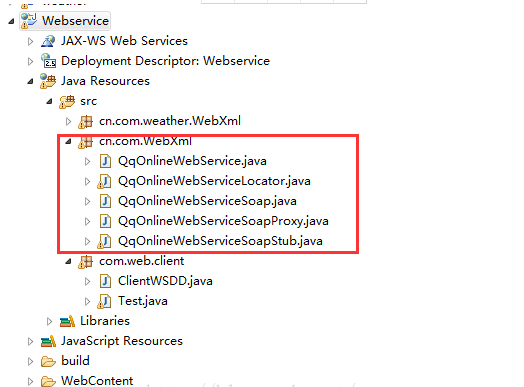Click the QqOnlineWebServiceSoapProxy.java file icon

(x=105, y=221)
